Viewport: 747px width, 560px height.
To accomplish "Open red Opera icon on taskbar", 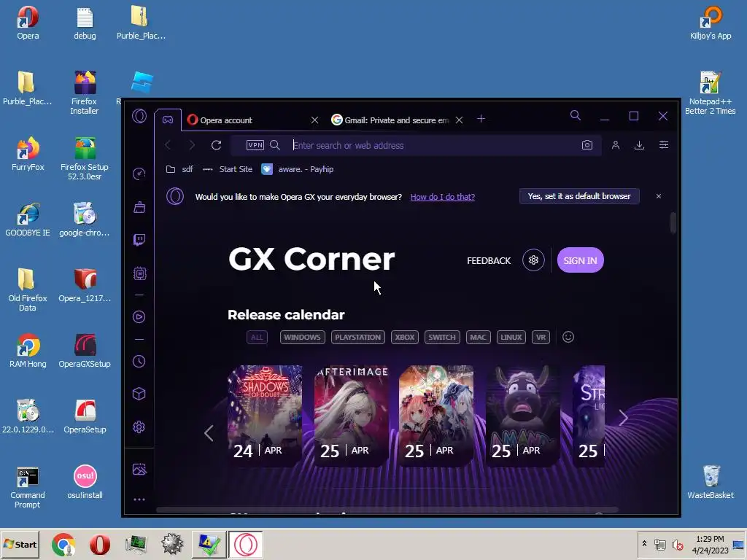I will pos(99,545).
